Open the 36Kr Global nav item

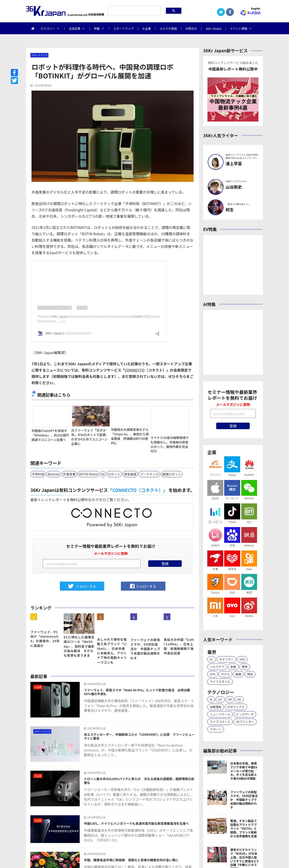(213, 29)
